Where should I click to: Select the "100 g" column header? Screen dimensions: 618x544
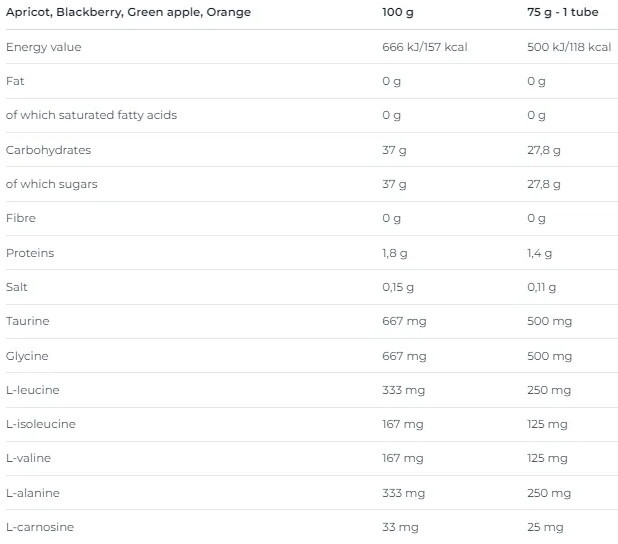pyautogui.click(x=398, y=12)
